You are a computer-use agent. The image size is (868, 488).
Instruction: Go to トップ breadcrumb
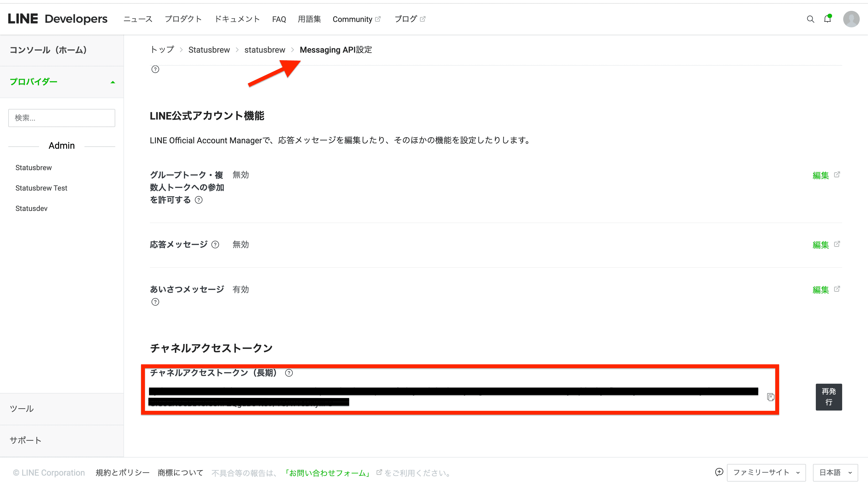tap(162, 50)
